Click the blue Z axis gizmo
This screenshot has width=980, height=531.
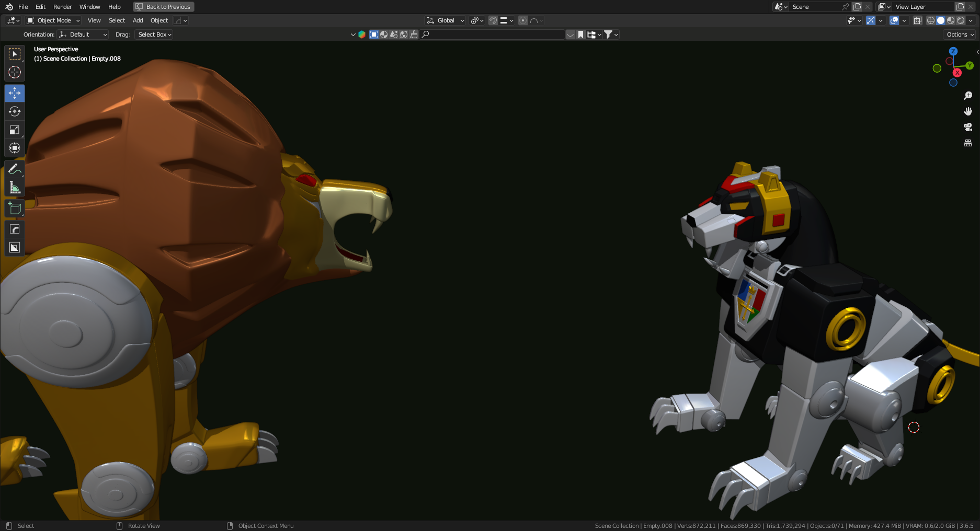(x=953, y=51)
